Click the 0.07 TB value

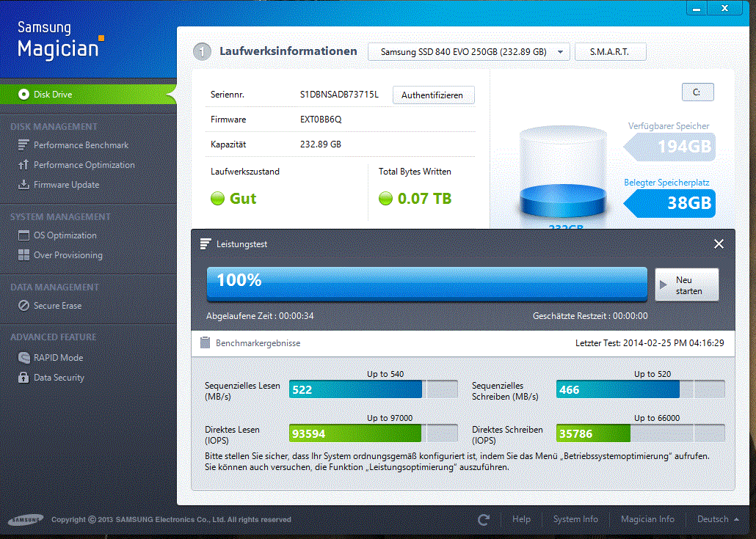424,199
